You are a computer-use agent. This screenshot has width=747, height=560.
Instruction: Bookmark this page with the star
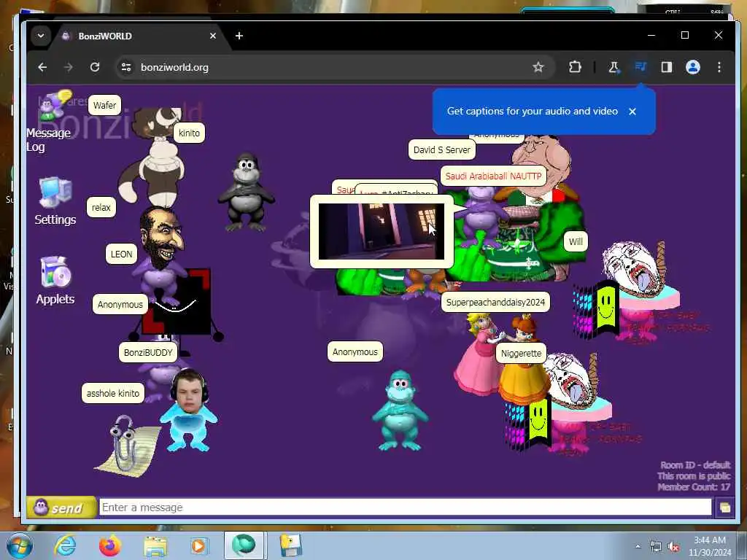tap(538, 67)
